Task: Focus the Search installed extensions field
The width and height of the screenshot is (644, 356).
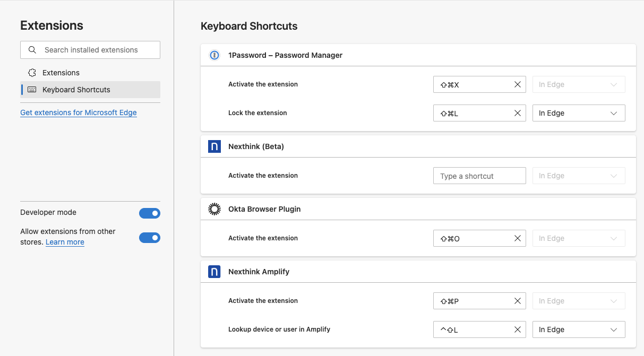Action: pyautogui.click(x=90, y=50)
